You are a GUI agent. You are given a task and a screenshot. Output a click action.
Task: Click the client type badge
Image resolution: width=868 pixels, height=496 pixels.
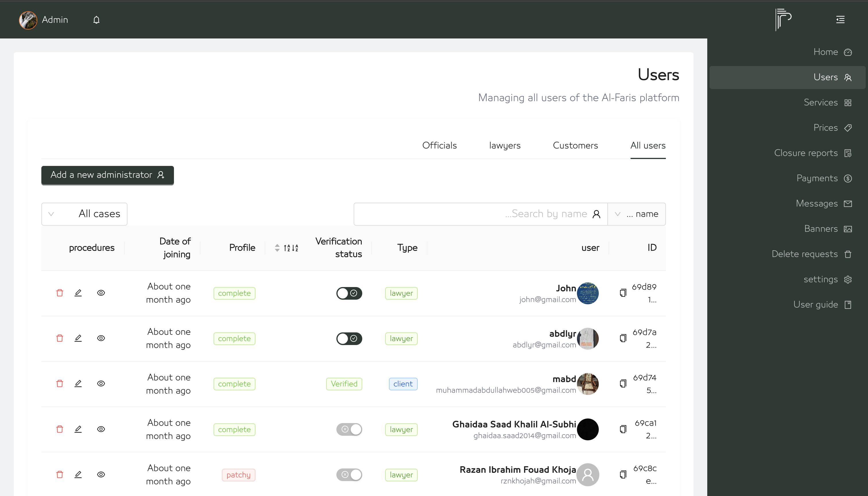[x=403, y=384]
